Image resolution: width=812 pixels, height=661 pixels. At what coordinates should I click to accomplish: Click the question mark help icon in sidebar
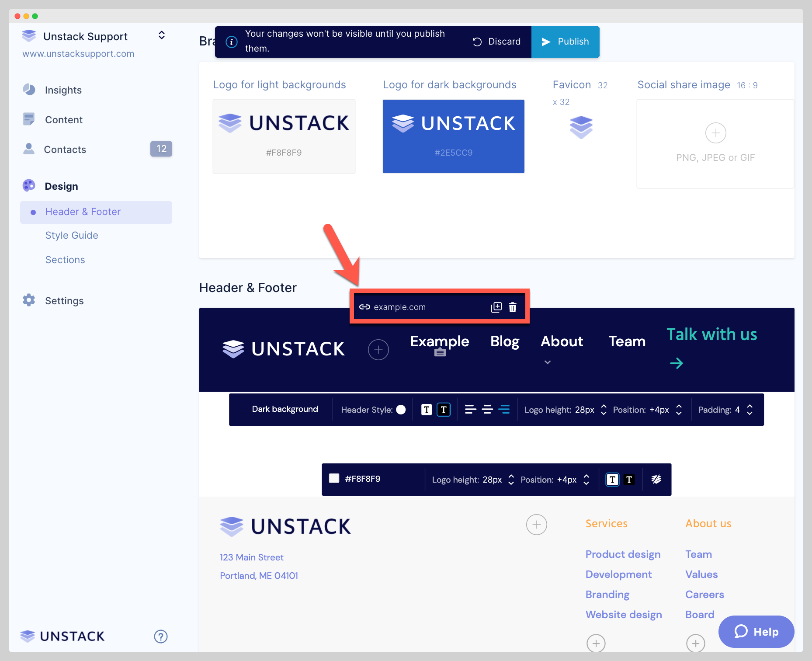[x=161, y=637]
